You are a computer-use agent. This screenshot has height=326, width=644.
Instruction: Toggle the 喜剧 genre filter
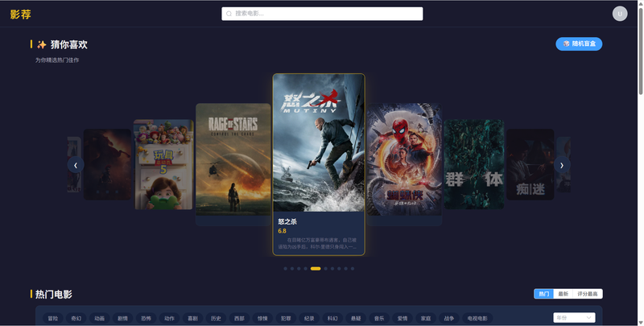click(x=192, y=318)
